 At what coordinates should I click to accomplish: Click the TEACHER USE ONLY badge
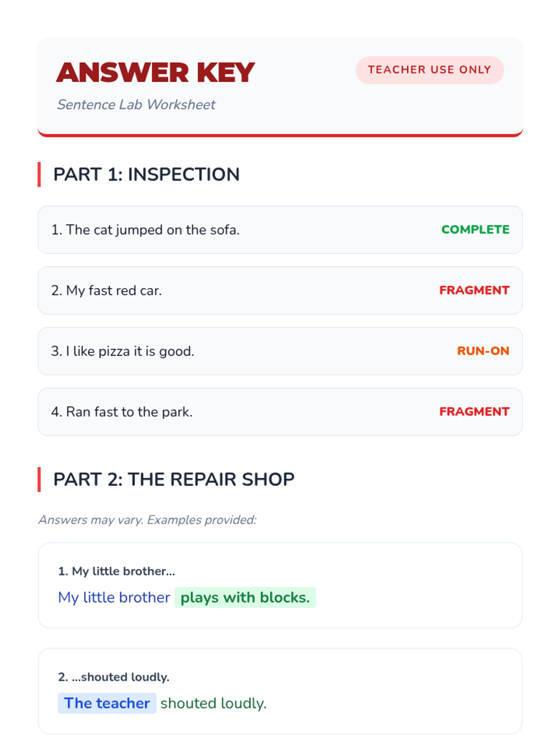pos(429,70)
